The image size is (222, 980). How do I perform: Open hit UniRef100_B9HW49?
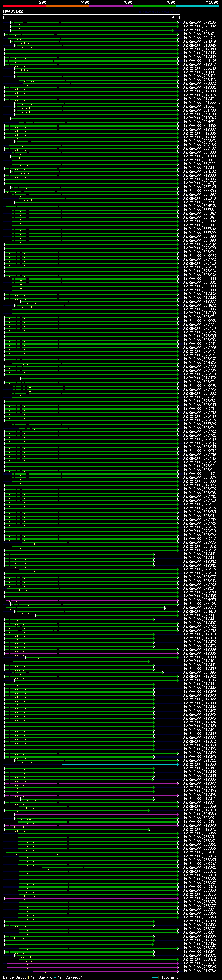(199, 41)
